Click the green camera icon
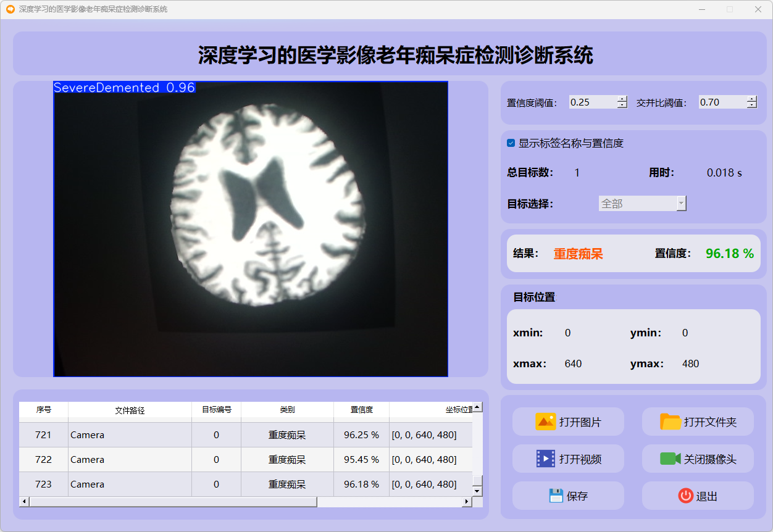 point(670,459)
